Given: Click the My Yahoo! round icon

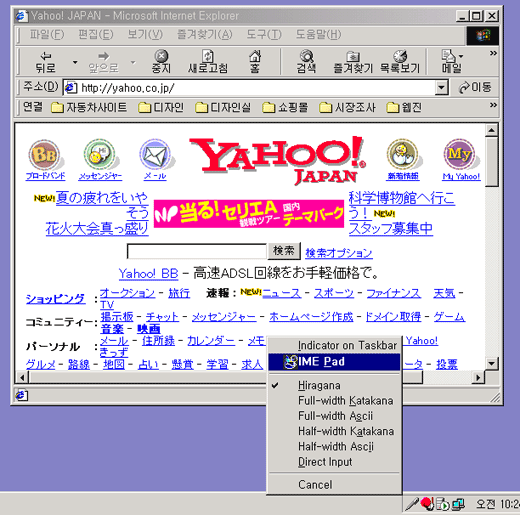Looking at the screenshot, I should pyautogui.click(x=460, y=155).
